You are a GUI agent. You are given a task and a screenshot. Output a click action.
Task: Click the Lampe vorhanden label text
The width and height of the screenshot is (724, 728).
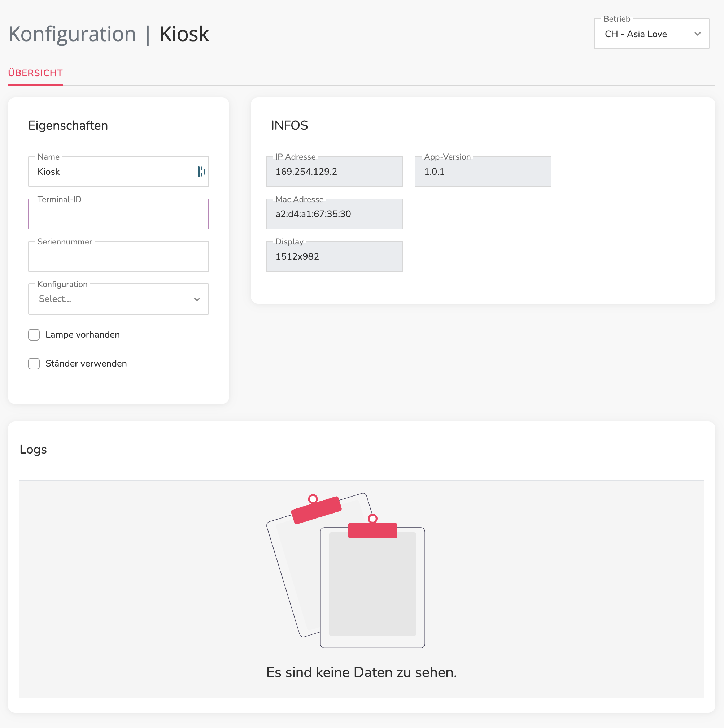(x=83, y=335)
